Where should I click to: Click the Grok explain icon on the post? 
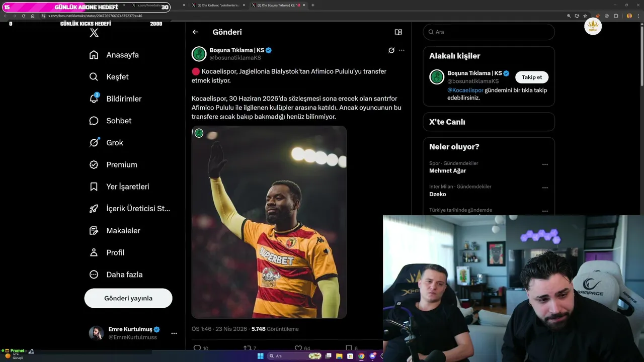point(391,50)
